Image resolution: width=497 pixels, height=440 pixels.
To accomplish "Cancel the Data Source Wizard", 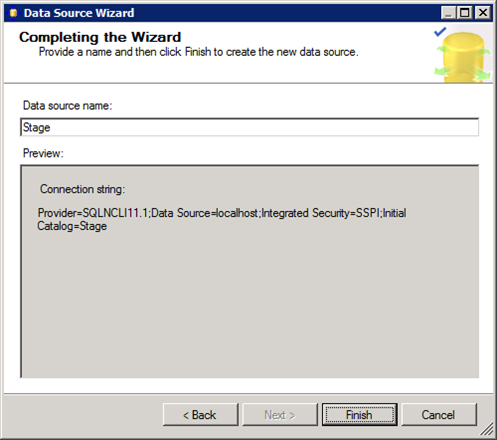I will point(439,415).
